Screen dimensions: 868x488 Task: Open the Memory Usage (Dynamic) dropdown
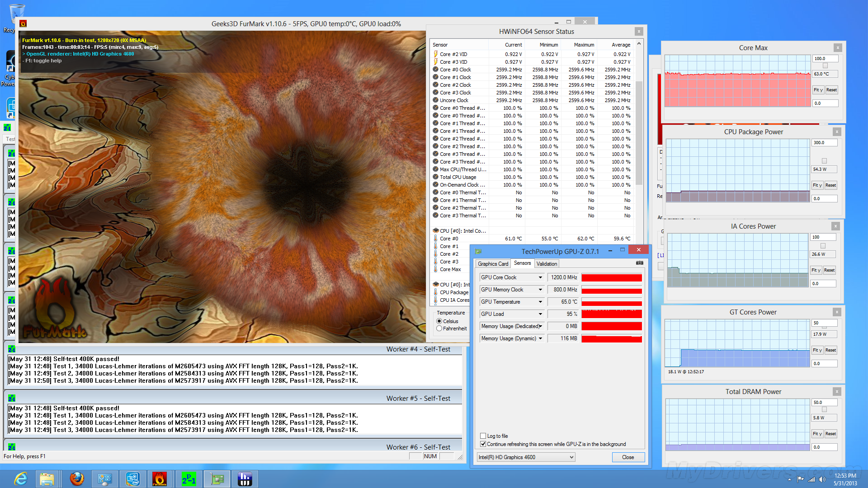click(540, 338)
